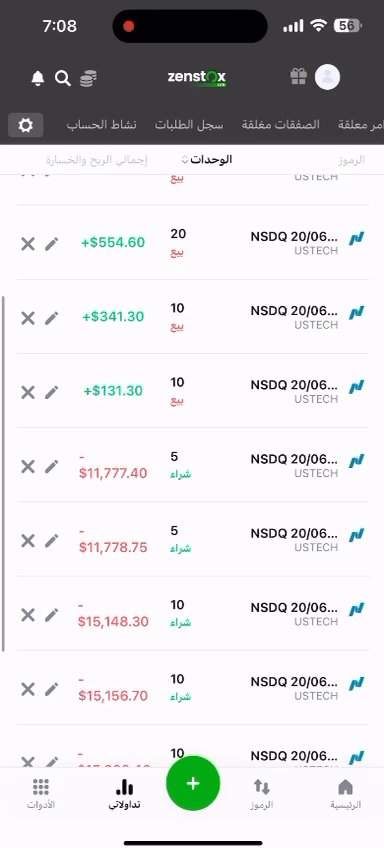Switch to سجل الطلبات tab
Viewport: 384px width, 848px height.
coord(189,125)
